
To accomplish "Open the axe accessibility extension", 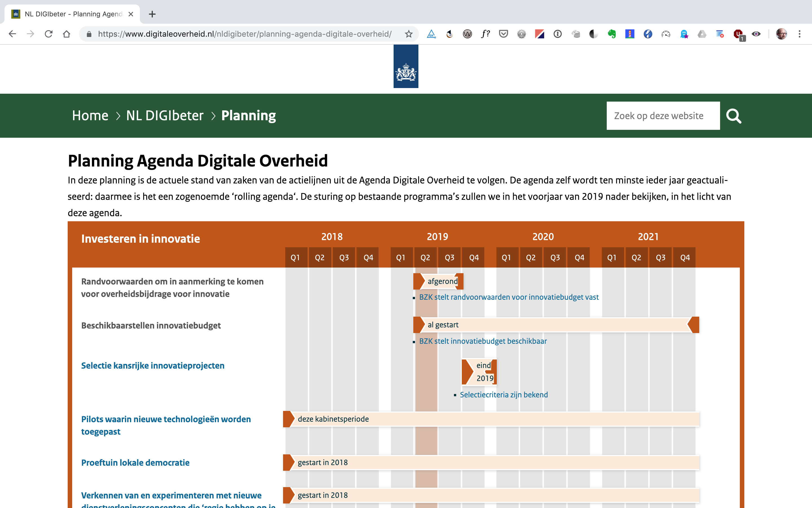I will pos(431,34).
